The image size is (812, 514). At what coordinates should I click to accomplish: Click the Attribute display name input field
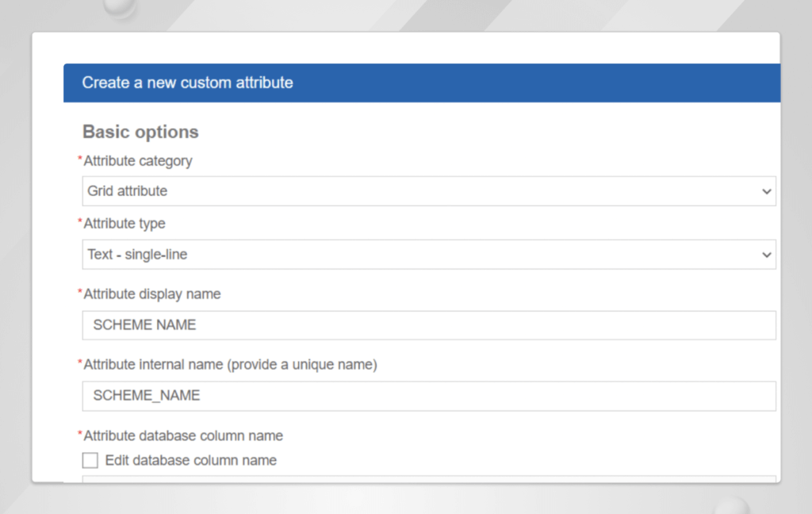pos(428,325)
